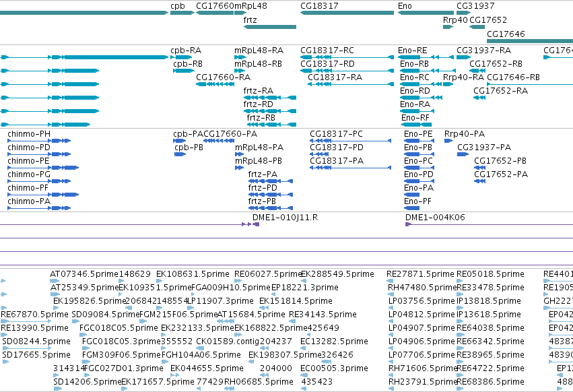The image size is (573, 392).
Task: Click the SD08244.5prime EST label
Action: [36, 341]
